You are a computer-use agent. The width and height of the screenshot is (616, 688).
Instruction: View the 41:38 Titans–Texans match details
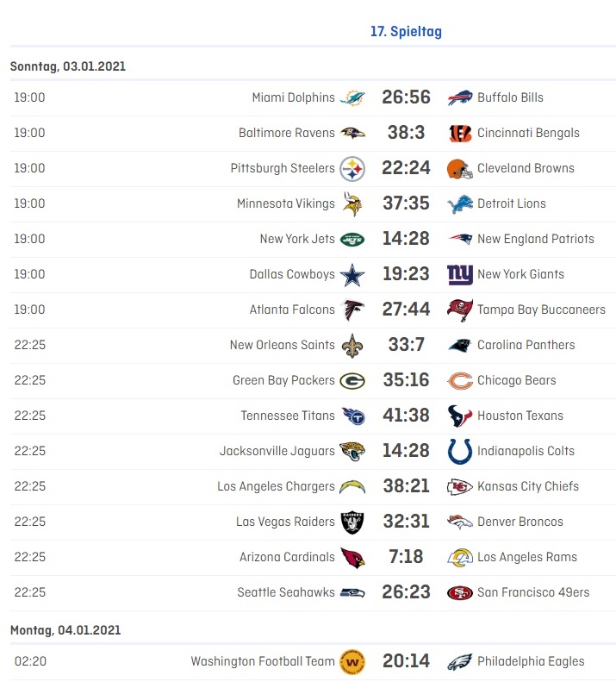click(x=406, y=415)
